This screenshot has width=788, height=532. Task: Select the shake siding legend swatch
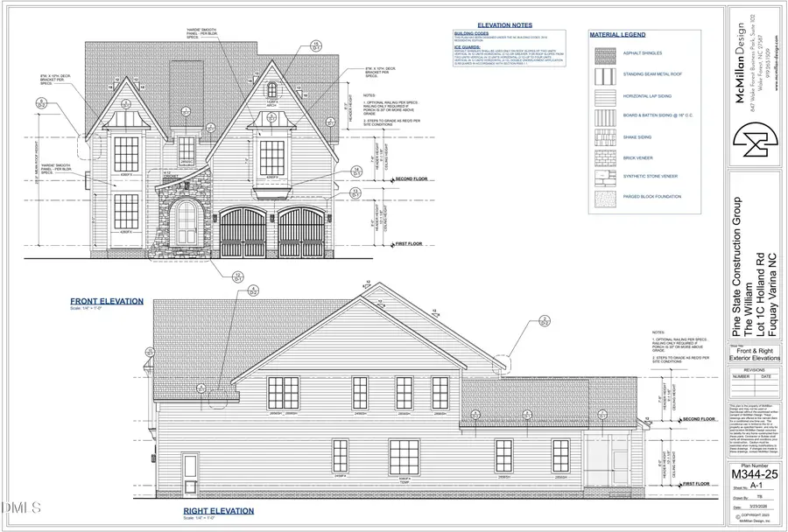coord(605,137)
